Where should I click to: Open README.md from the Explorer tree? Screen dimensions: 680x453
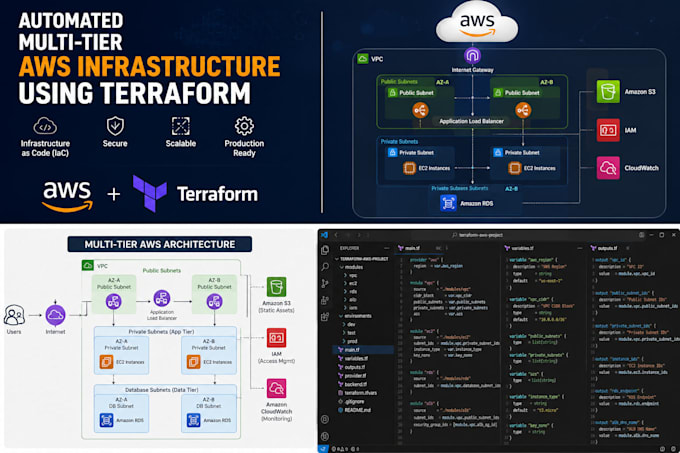354,410
